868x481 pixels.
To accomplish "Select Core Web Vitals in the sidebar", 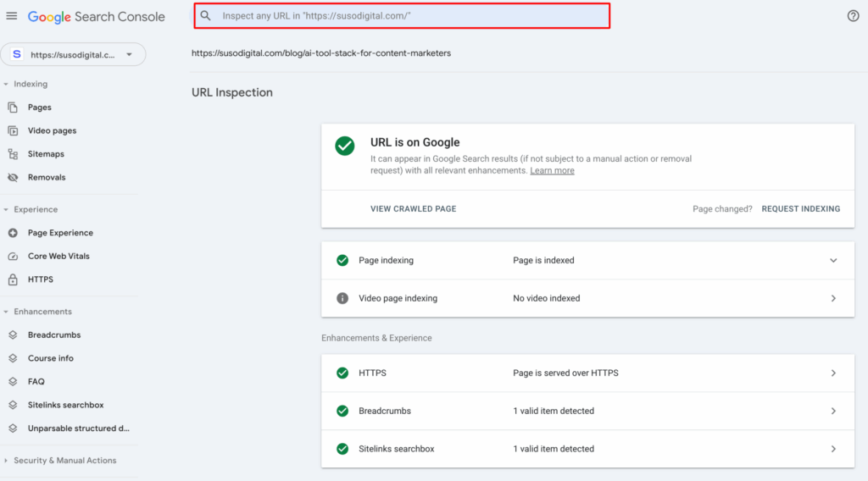I will [58, 257].
